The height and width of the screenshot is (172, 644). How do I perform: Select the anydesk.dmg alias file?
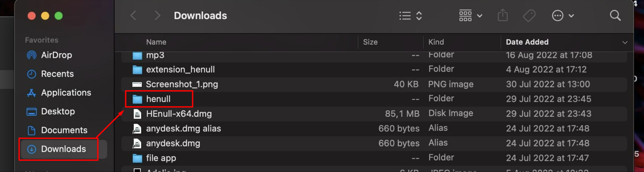pos(183,129)
